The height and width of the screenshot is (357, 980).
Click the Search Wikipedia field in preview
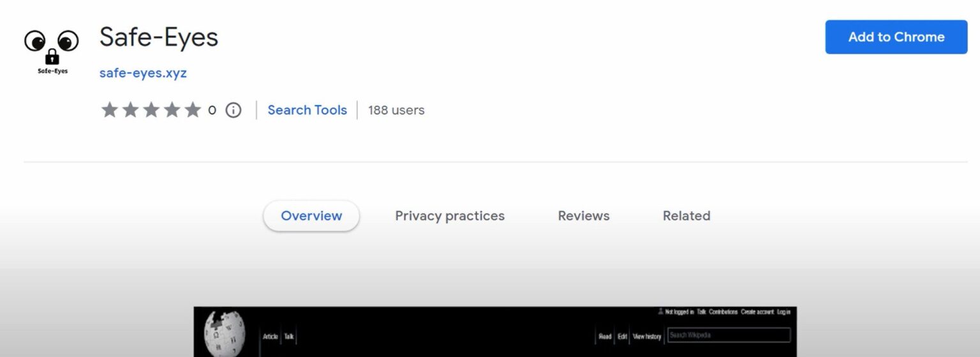[x=729, y=335]
